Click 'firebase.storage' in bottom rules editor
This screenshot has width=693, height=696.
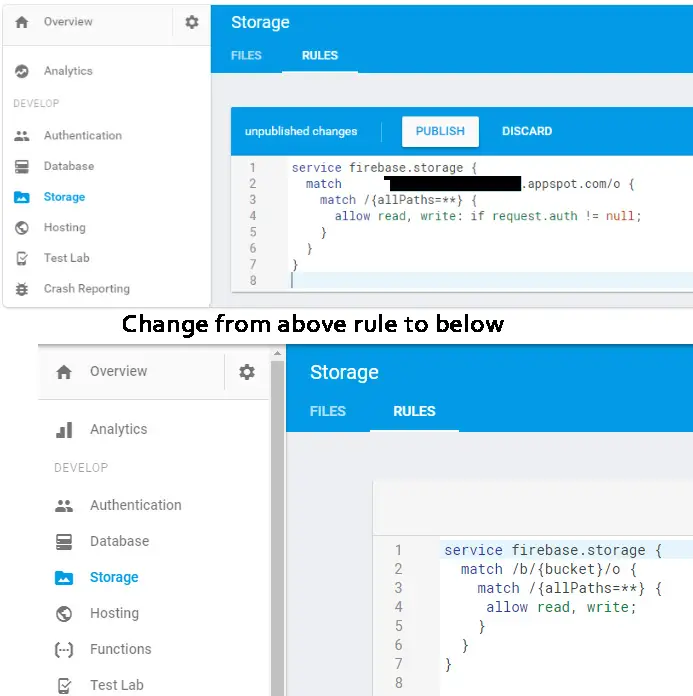(578, 550)
